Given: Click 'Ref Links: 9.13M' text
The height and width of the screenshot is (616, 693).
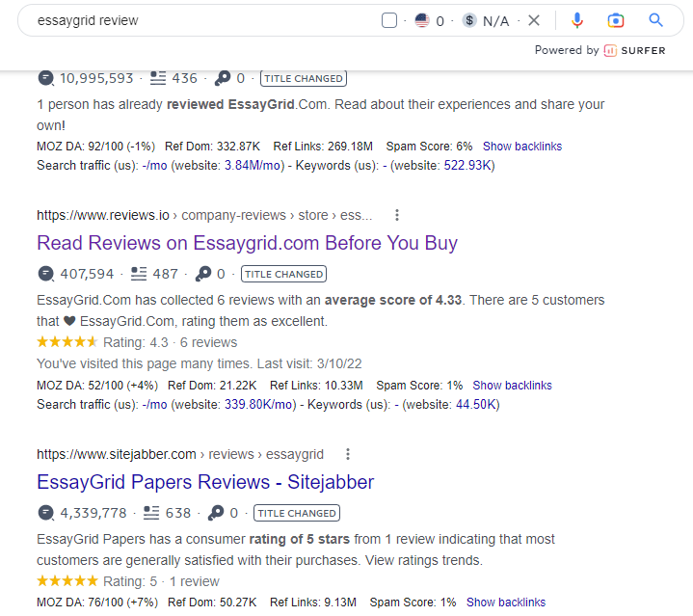Looking at the screenshot, I should pyautogui.click(x=313, y=603).
